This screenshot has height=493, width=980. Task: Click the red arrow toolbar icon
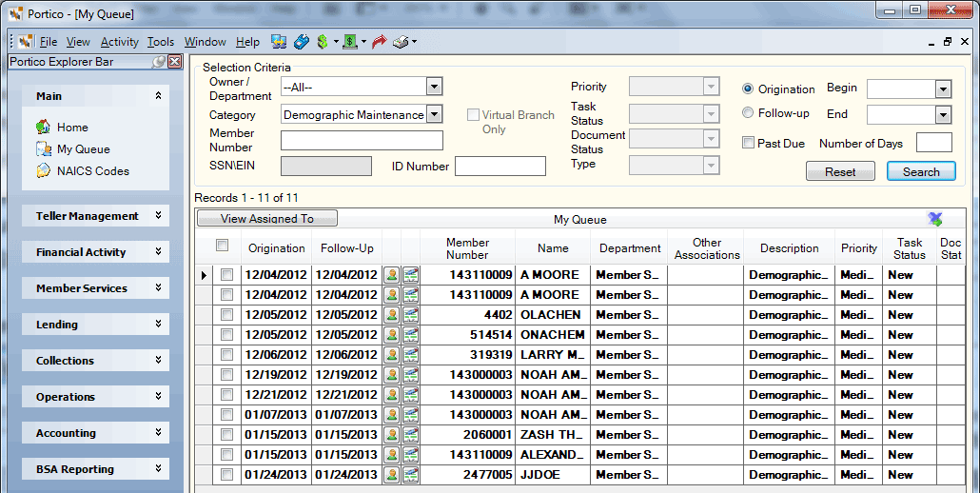379,42
